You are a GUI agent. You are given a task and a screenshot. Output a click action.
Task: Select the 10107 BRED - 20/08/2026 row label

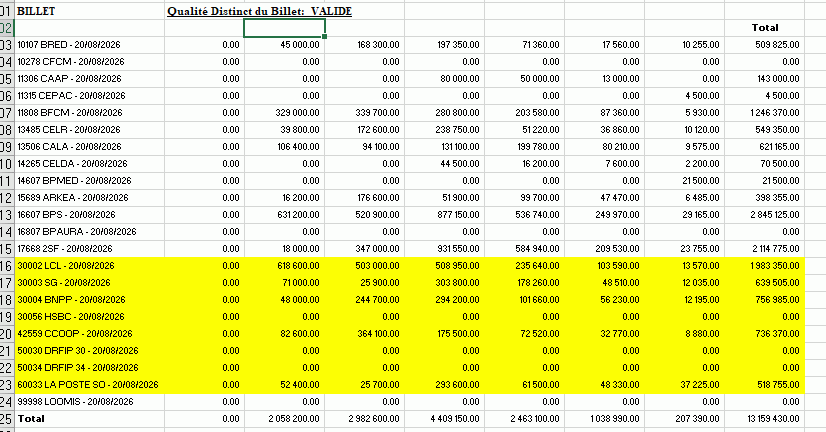pos(68,45)
